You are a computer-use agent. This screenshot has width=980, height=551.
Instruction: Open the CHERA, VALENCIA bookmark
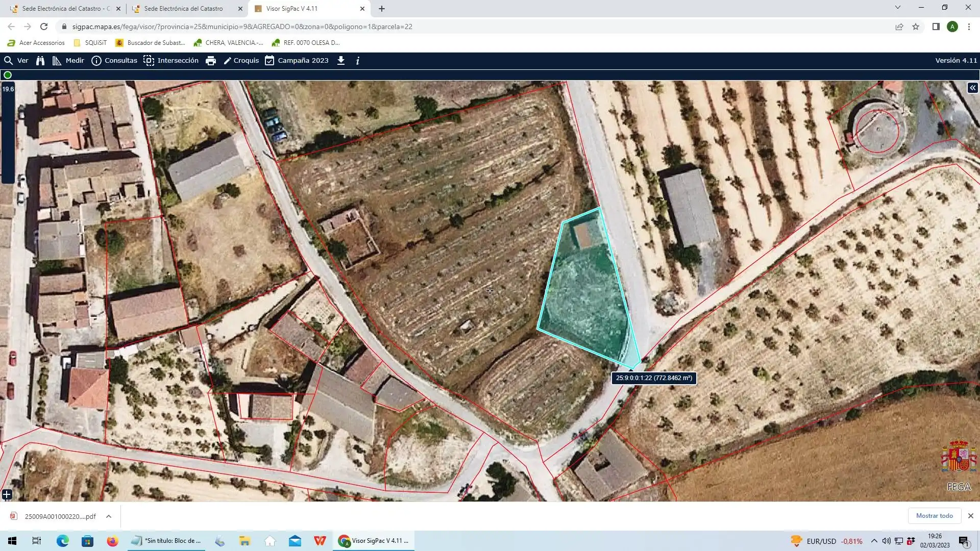tap(229, 43)
